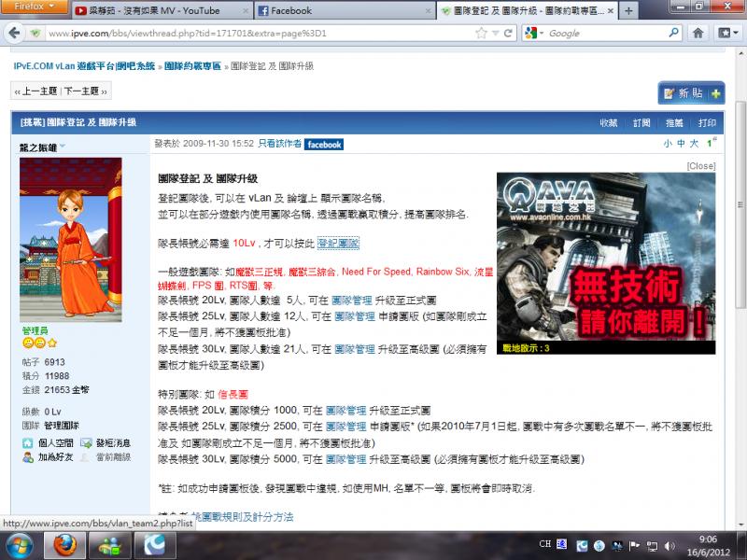Click 團隊管理 link in the 積分 2500 line
This screenshot has height=560, width=747.
345,427
